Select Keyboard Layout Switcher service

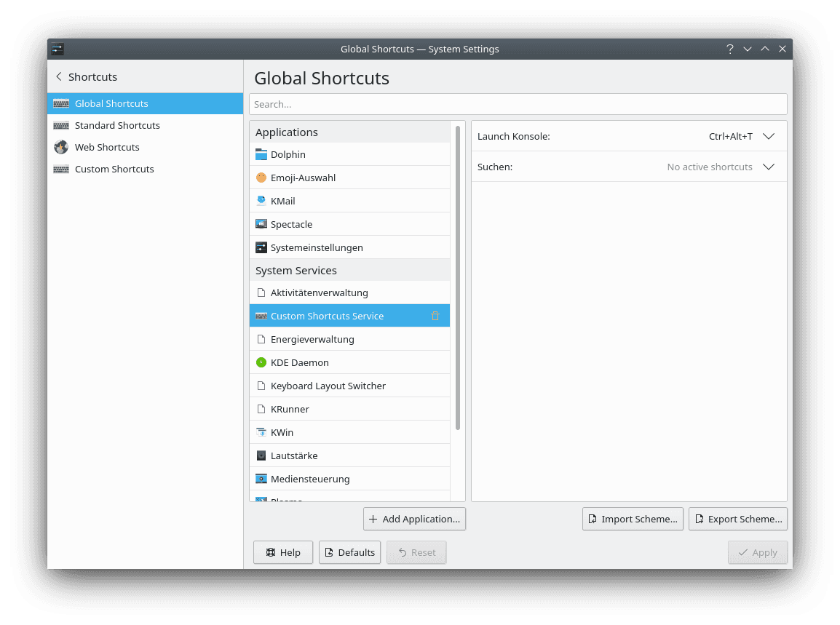[328, 386]
